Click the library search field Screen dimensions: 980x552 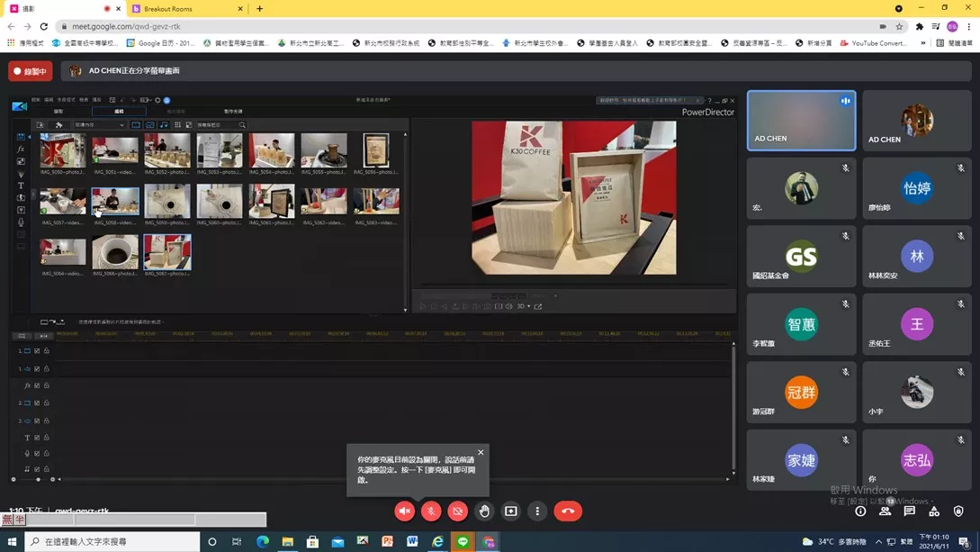[221, 125]
